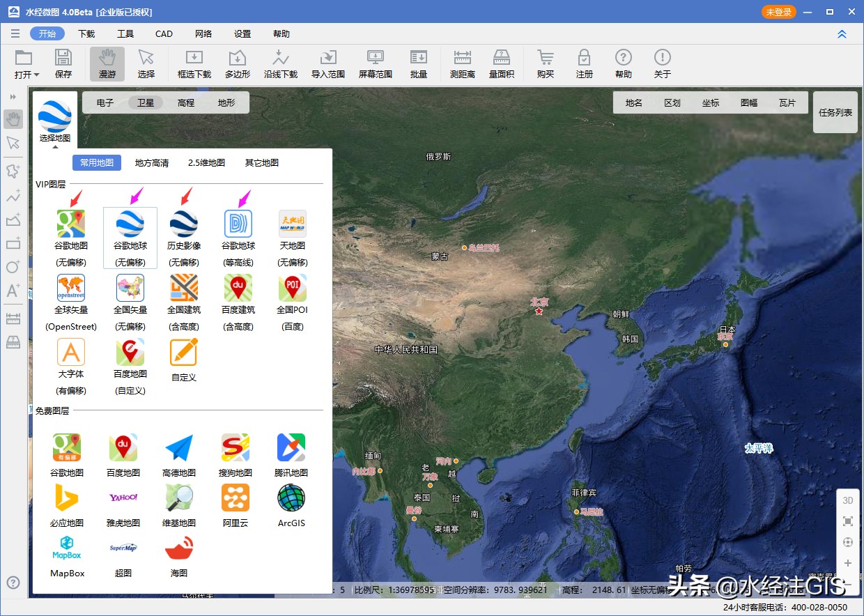
Task: Open 批量 batch download
Action: [x=419, y=64]
